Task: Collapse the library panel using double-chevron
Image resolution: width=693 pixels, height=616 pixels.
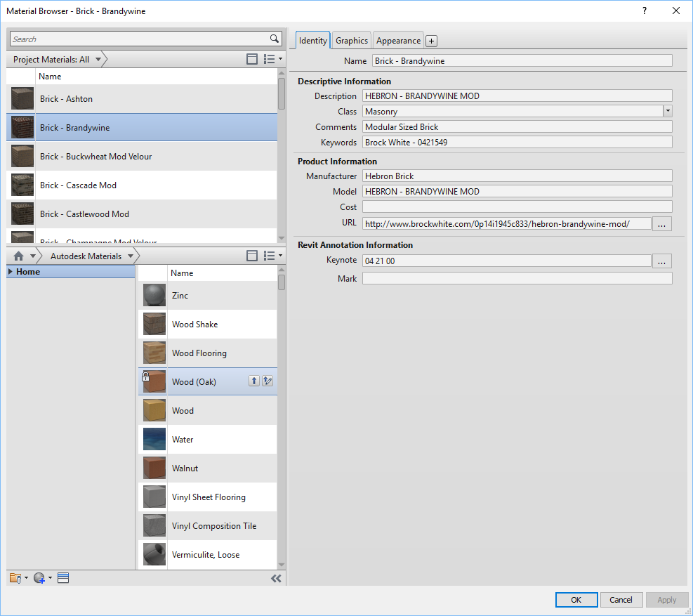Action: pyautogui.click(x=276, y=578)
